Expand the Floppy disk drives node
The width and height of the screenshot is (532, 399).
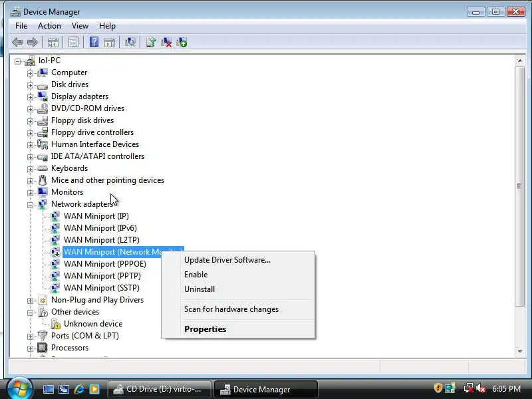(30, 121)
